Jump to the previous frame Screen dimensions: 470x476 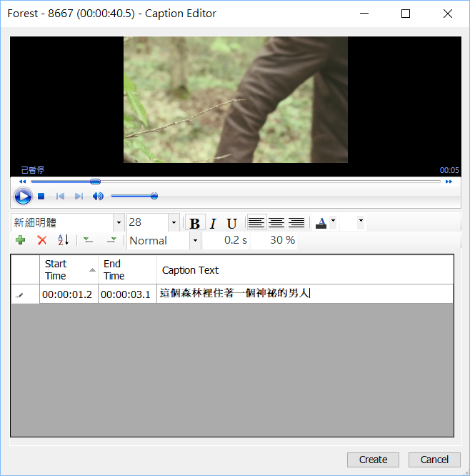pos(60,196)
